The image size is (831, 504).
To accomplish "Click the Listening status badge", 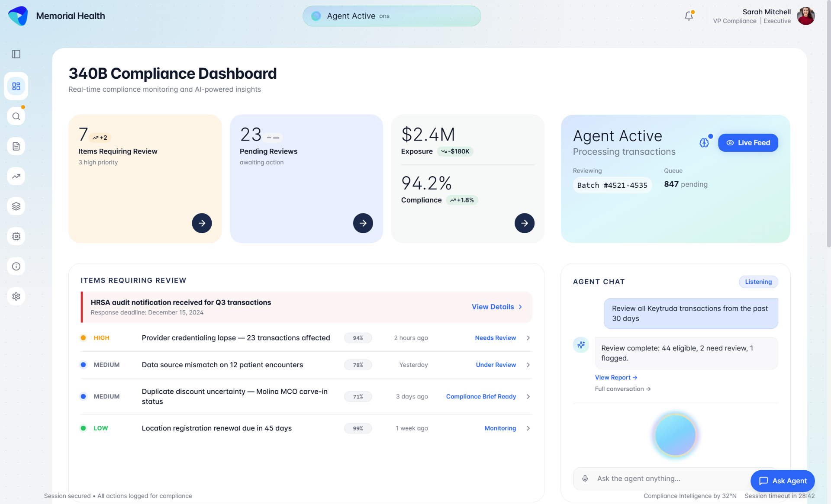I will [758, 282].
